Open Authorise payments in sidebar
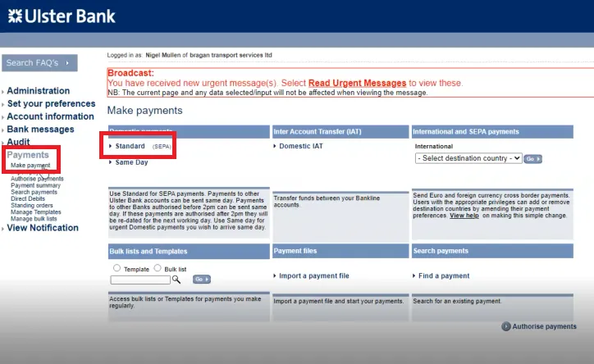This screenshot has height=364, width=594. (x=37, y=179)
